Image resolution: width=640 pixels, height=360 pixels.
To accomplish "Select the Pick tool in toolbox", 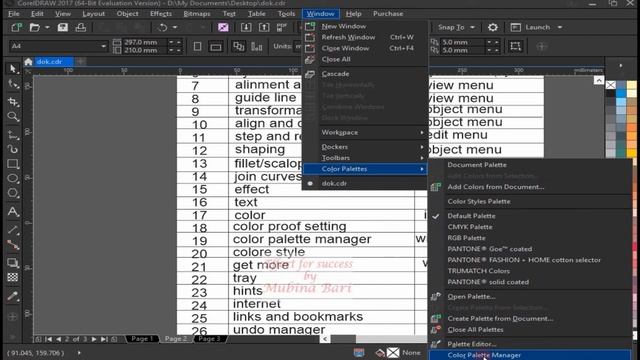I will 13,69.
